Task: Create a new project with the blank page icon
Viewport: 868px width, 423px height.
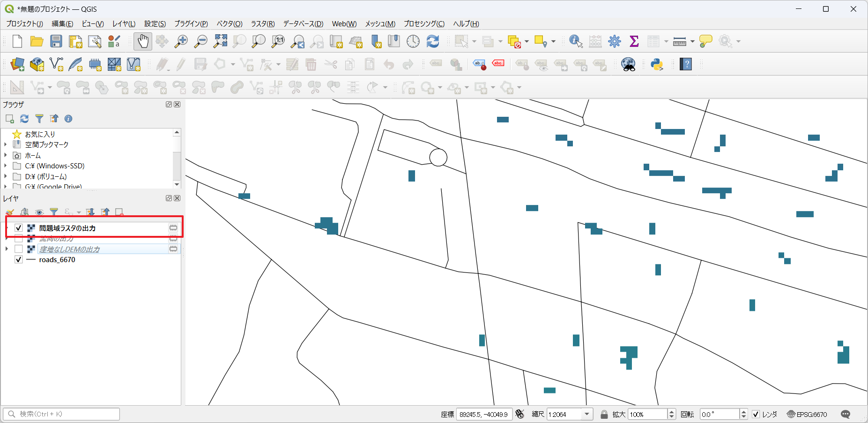Action: pyautogui.click(x=17, y=41)
